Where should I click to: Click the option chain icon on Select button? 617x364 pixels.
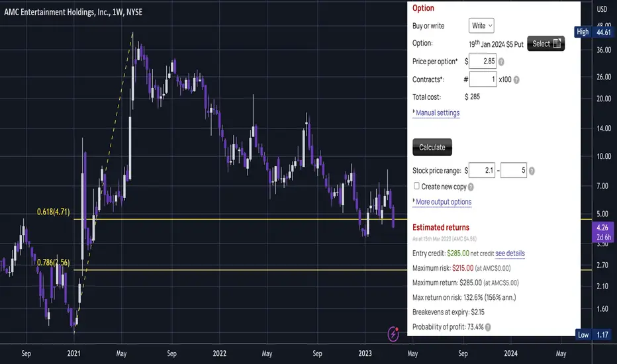click(557, 44)
